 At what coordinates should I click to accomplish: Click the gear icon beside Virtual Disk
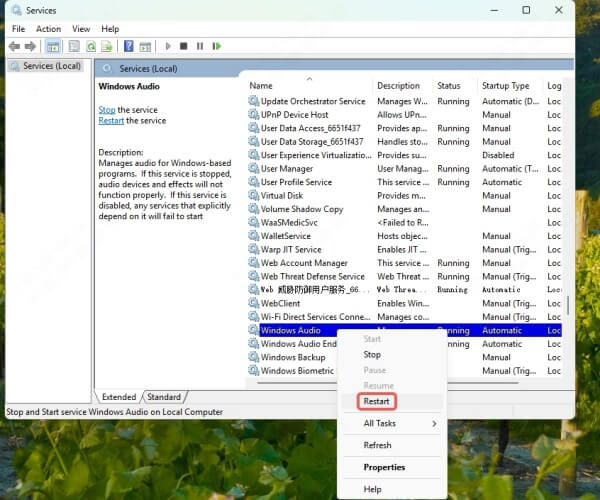pos(253,195)
